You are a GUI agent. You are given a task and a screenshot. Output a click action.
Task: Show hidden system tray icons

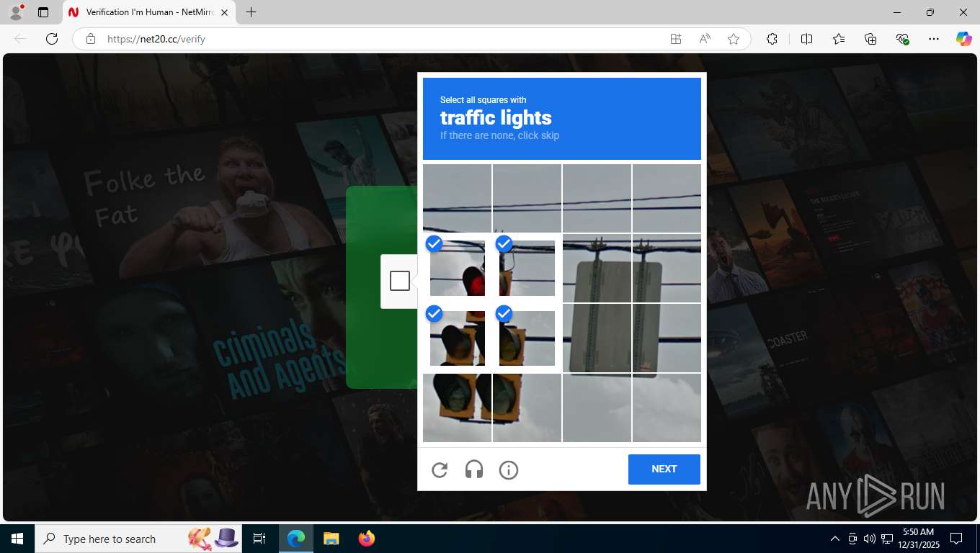(835, 539)
